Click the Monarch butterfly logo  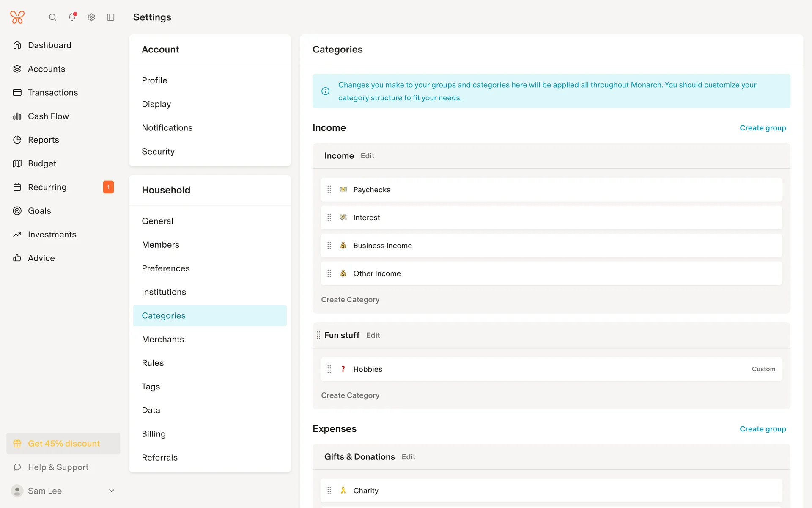click(x=17, y=17)
